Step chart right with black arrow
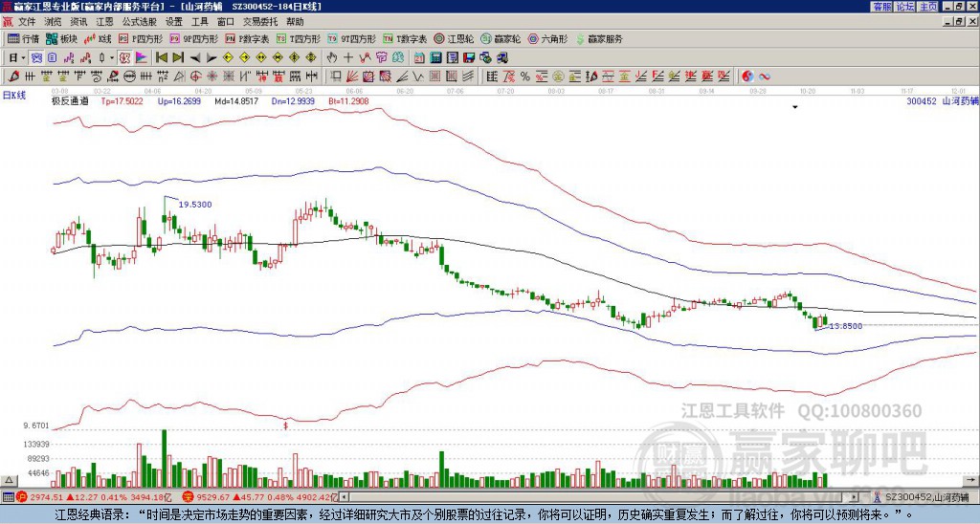The width and height of the screenshot is (980, 524). click(211, 58)
